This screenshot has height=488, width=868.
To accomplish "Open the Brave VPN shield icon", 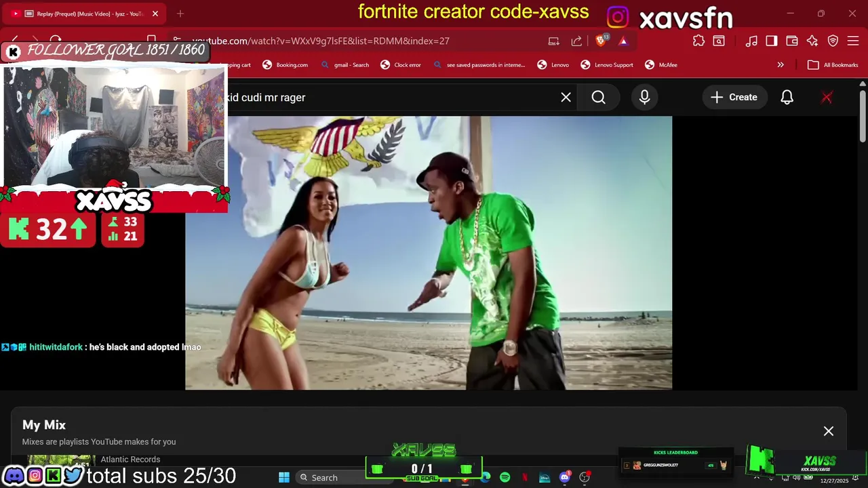I will [x=833, y=41].
